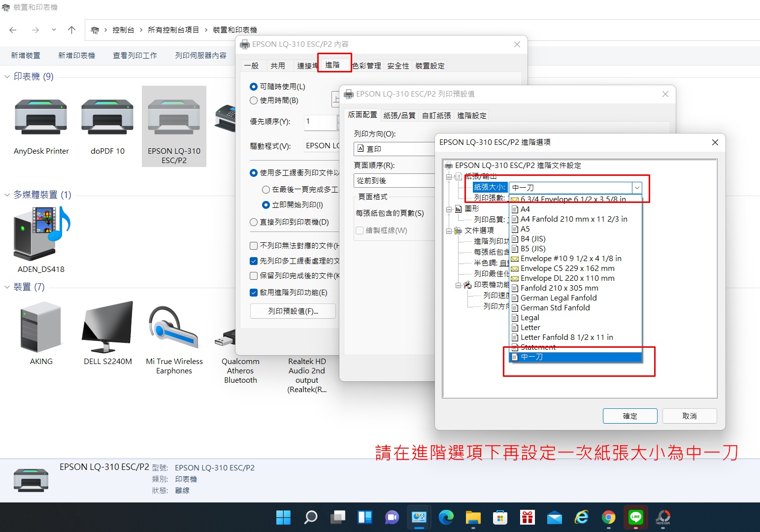
Task: Click the up-one-level arrow
Action: (71, 30)
